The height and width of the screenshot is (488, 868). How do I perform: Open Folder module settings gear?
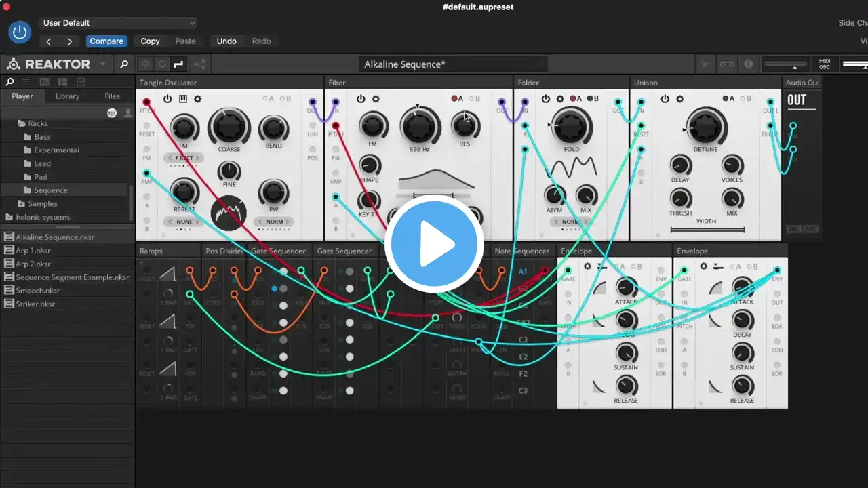tap(560, 99)
